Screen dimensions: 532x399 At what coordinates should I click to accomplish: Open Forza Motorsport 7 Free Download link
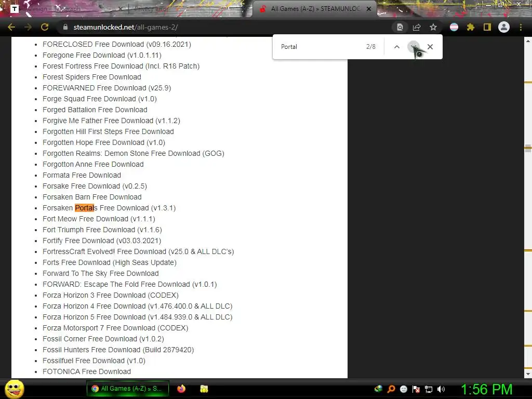pos(115,328)
